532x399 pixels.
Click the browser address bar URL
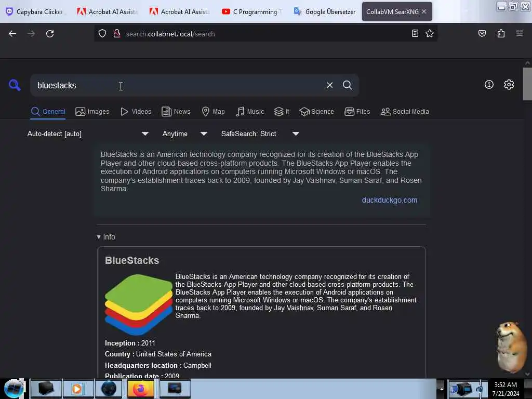coord(170,34)
